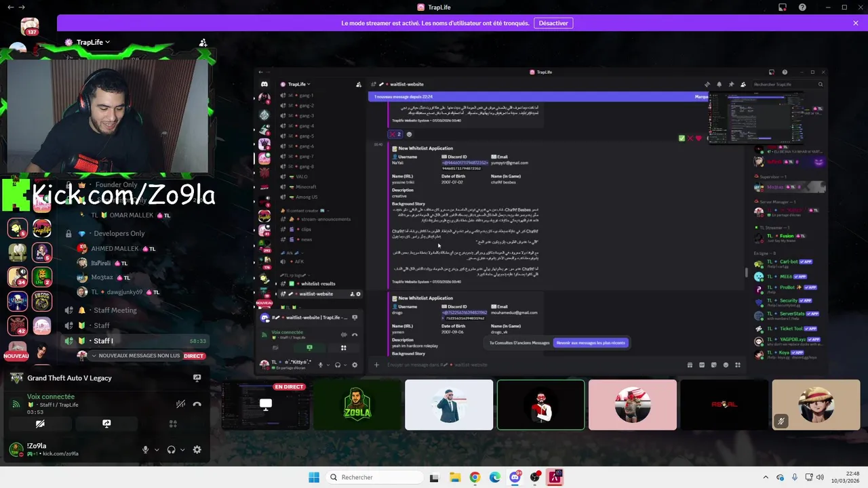Click the share screen button in voice panel

pyautogui.click(x=106, y=424)
